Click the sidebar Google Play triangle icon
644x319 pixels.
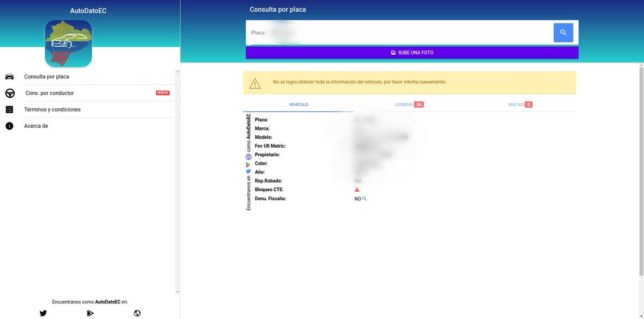248,165
